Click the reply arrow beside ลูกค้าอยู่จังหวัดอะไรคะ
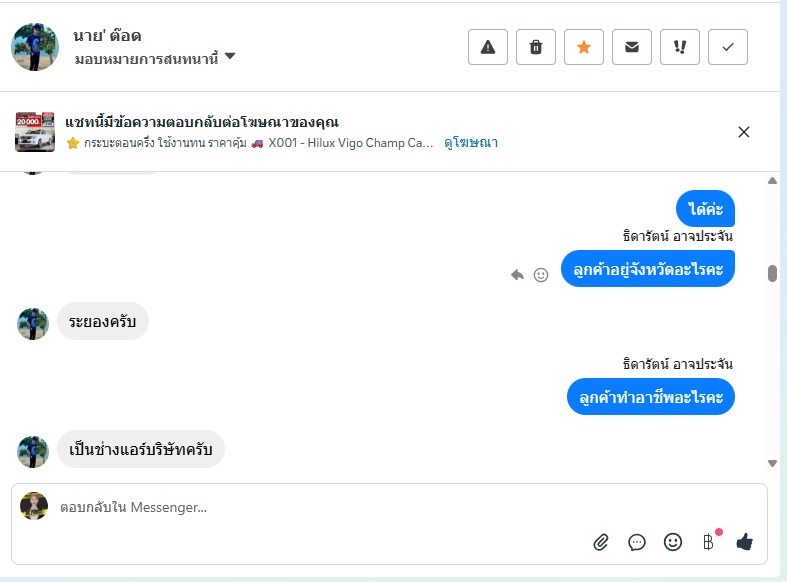 click(x=517, y=274)
